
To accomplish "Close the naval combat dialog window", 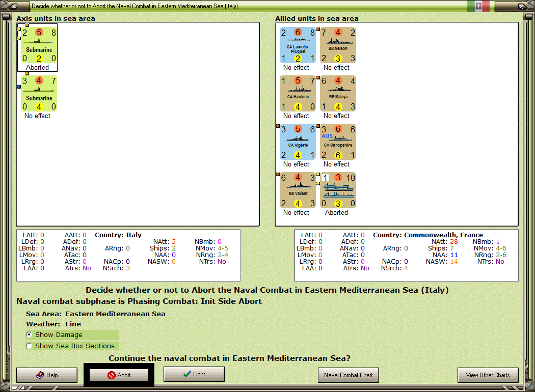I will [521, 6].
